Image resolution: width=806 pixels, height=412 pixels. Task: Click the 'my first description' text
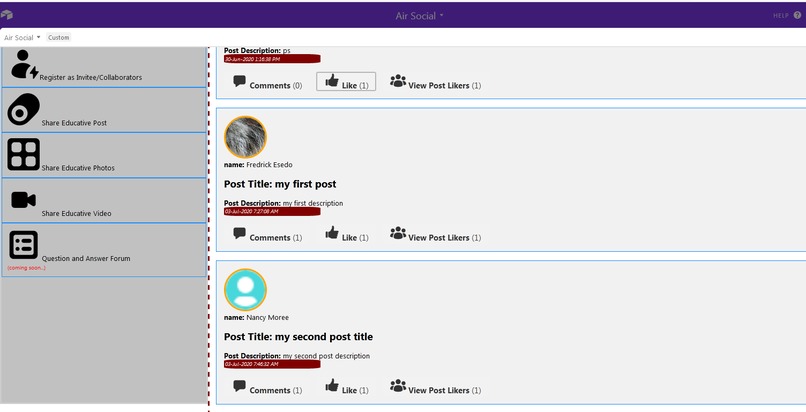[x=313, y=203]
